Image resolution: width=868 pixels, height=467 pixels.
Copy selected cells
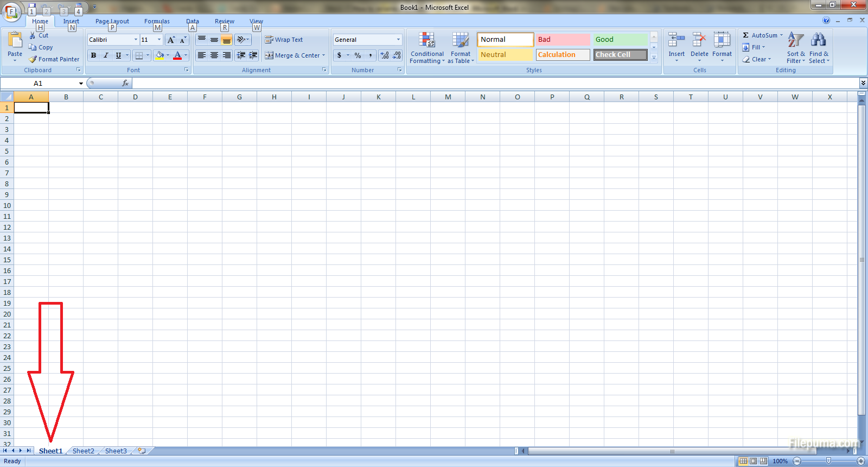41,47
